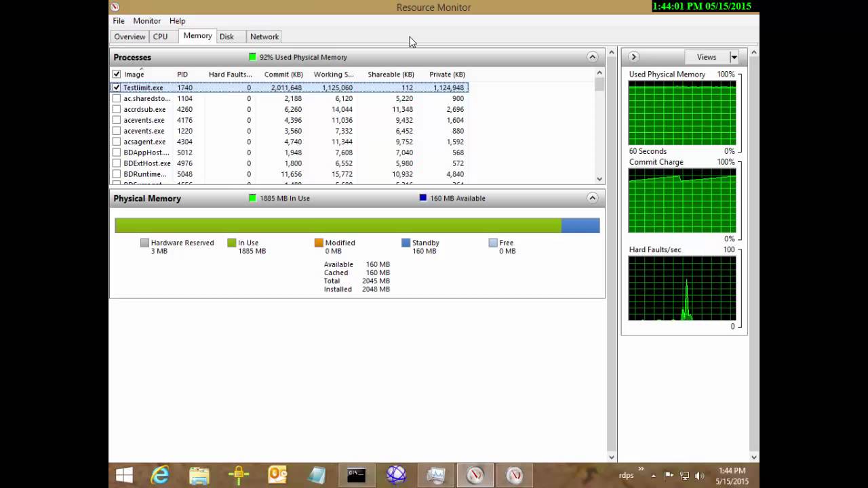Sort by the Commit (KB) column header
Viewport: 868px width, 488px height.
coord(283,74)
